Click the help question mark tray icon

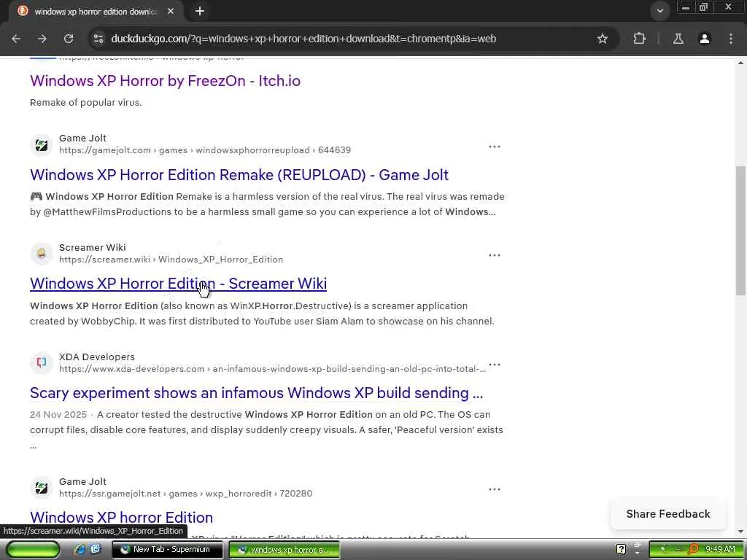(x=621, y=550)
